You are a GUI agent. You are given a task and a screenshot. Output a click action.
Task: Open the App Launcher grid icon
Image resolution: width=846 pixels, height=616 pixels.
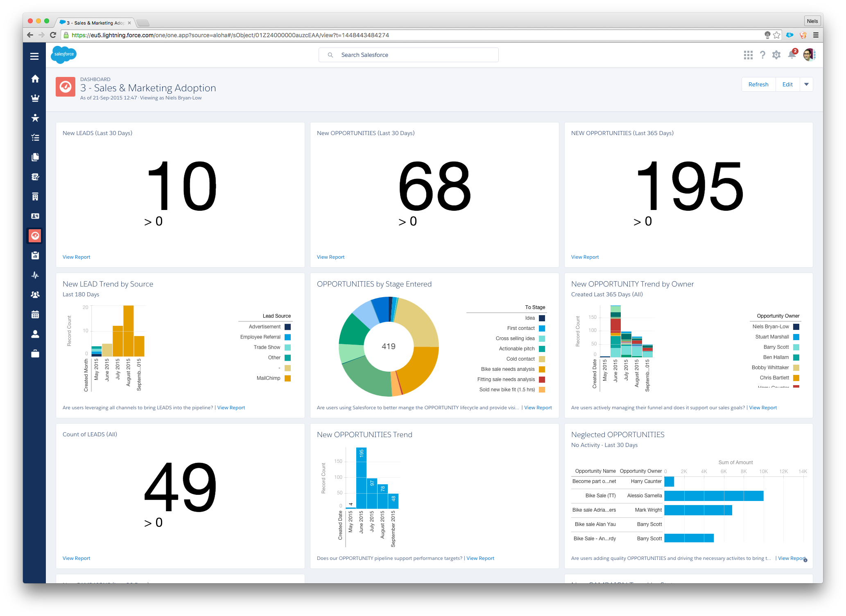pyautogui.click(x=748, y=55)
